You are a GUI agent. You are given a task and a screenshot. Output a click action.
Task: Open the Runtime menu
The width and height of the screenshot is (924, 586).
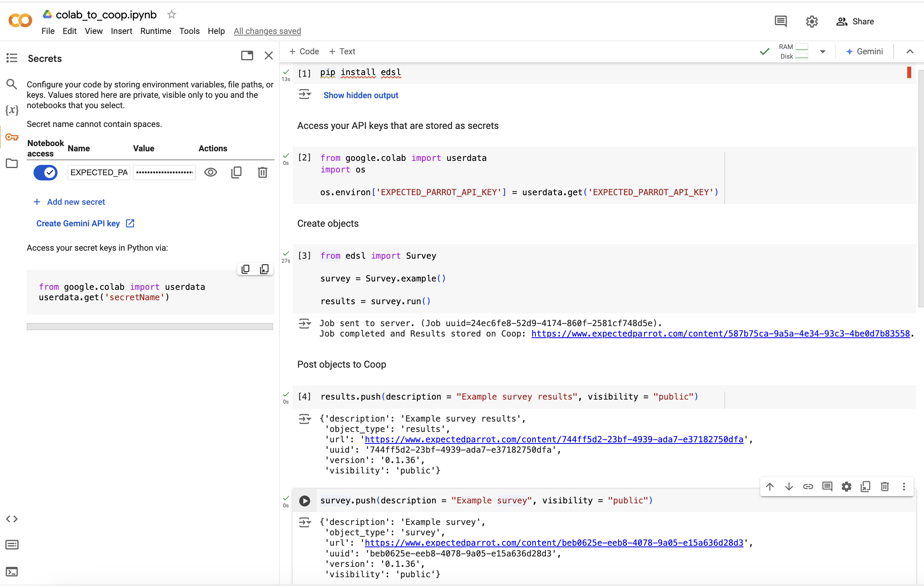(x=156, y=31)
